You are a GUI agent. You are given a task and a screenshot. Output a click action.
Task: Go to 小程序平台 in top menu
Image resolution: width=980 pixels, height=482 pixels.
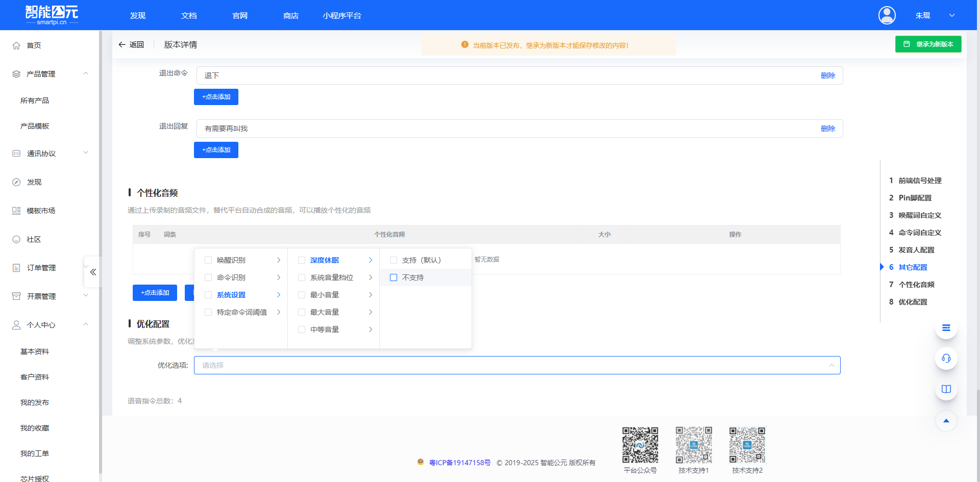(x=341, y=16)
